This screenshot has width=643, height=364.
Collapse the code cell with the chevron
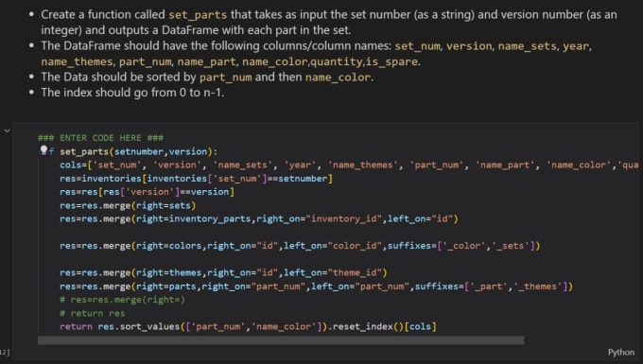(7, 130)
